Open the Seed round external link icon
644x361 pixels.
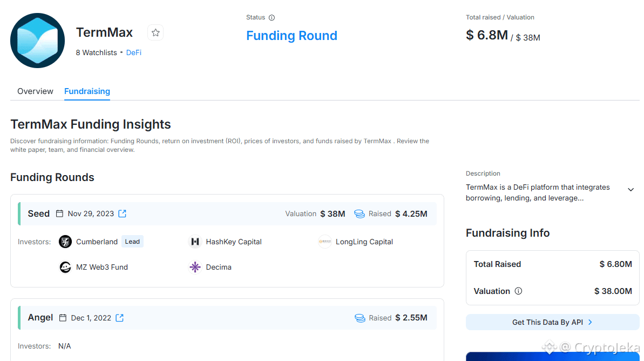[x=123, y=213]
